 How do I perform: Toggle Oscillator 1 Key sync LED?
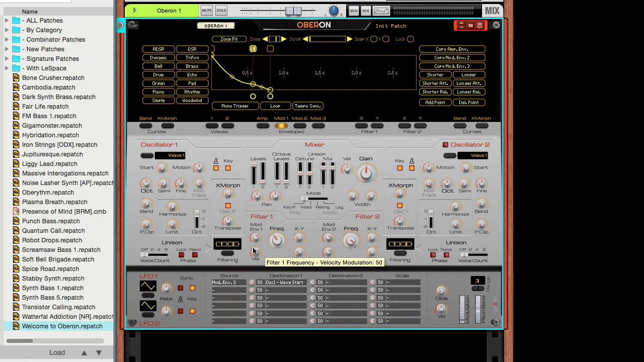[x=228, y=168]
